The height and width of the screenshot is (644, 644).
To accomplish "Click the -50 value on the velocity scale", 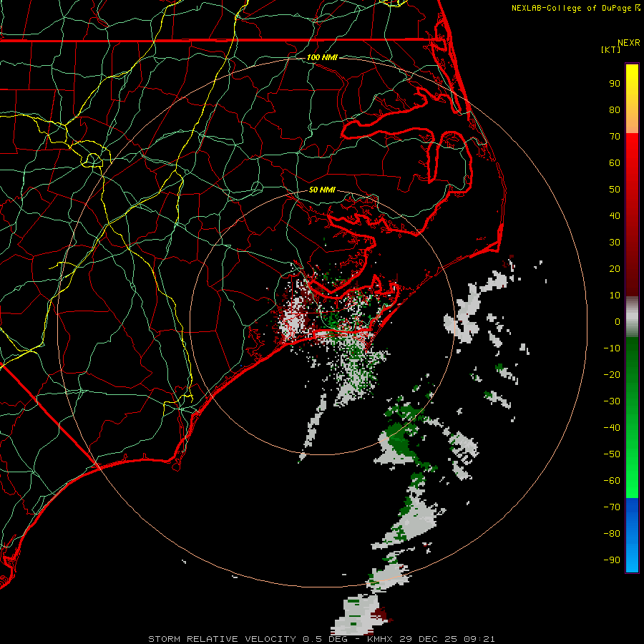I will click(x=612, y=454).
